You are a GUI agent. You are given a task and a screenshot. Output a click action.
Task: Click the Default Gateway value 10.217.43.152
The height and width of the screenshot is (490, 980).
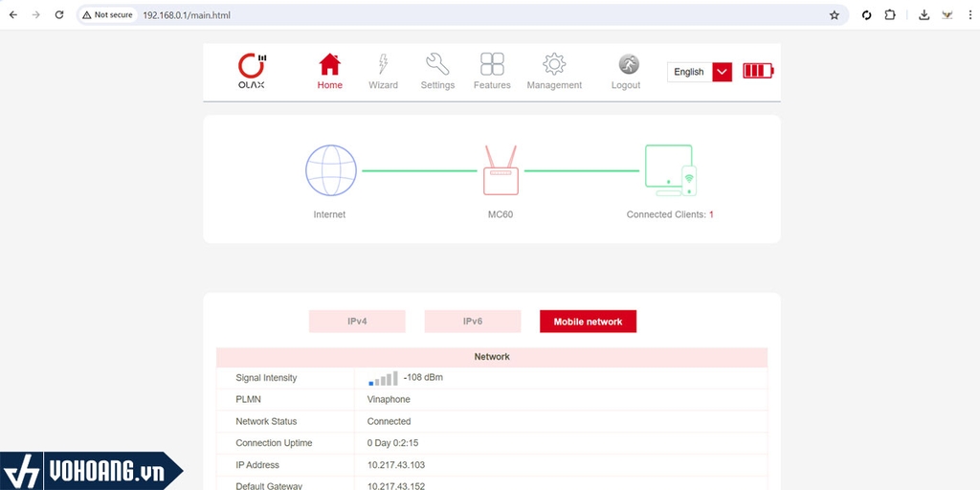[395, 486]
